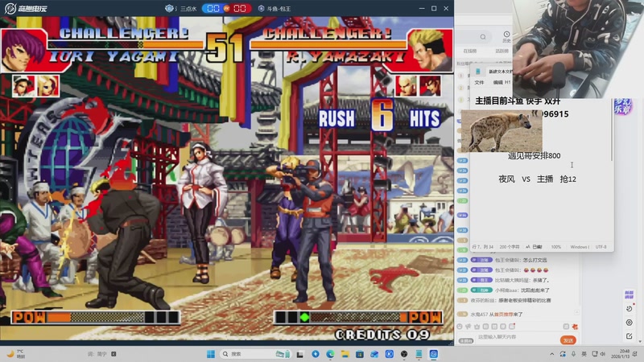
Task: Click the text line 遇见哥安排800
Action: (x=534, y=155)
